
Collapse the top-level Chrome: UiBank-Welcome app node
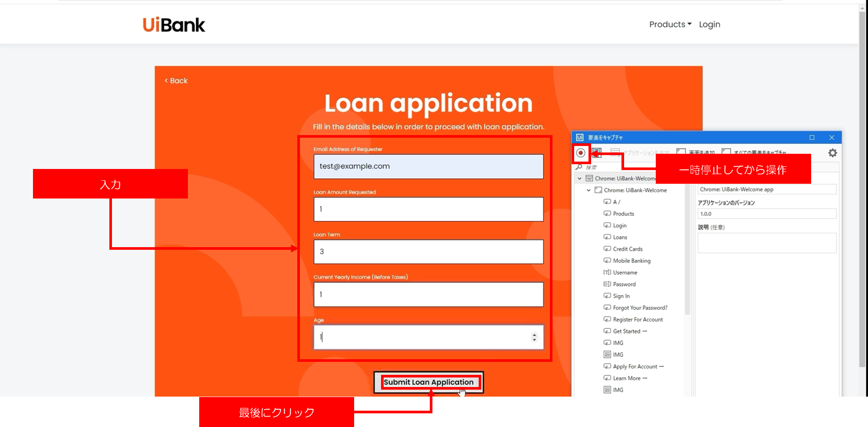coord(579,179)
